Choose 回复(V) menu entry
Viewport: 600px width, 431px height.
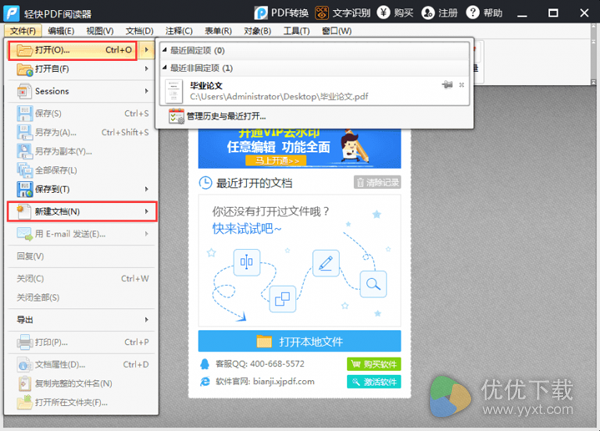click(x=82, y=256)
